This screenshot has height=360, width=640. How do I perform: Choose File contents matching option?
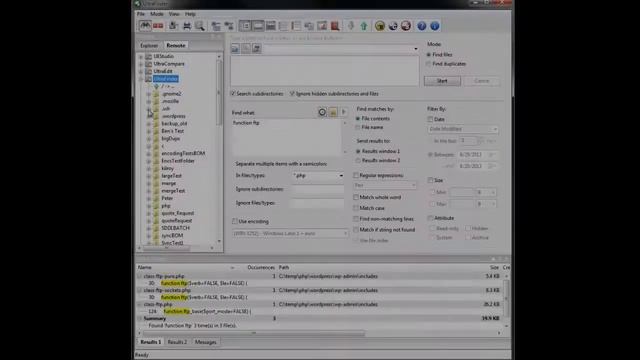(358, 118)
